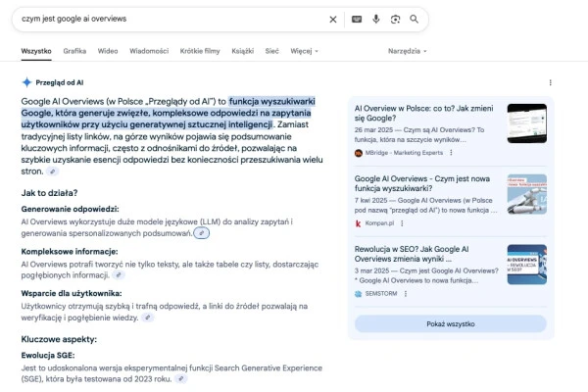The height and width of the screenshot is (392, 588).
Task: Open the on-screen keyboard input tool
Action: 357,19
